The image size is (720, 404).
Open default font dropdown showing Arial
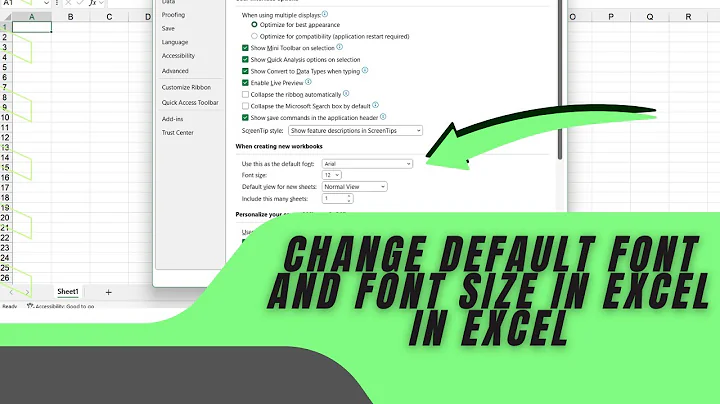(x=367, y=164)
